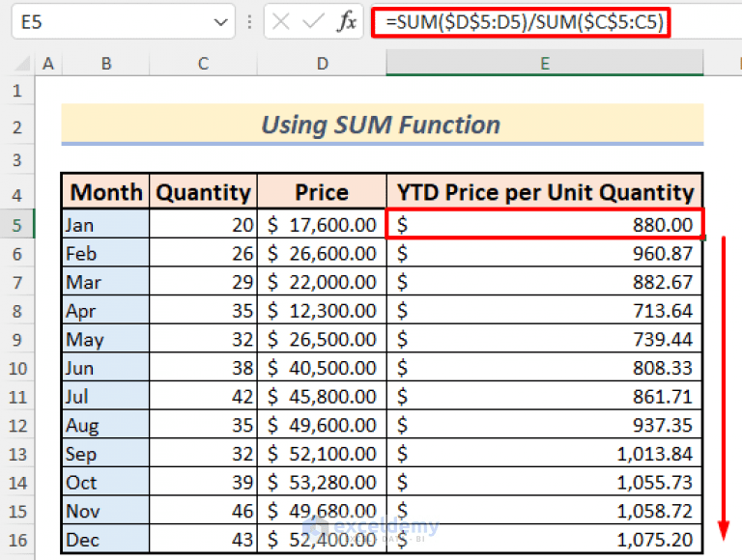Click price cell showing 53,280.00
The height and width of the screenshot is (560, 742).
322,483
